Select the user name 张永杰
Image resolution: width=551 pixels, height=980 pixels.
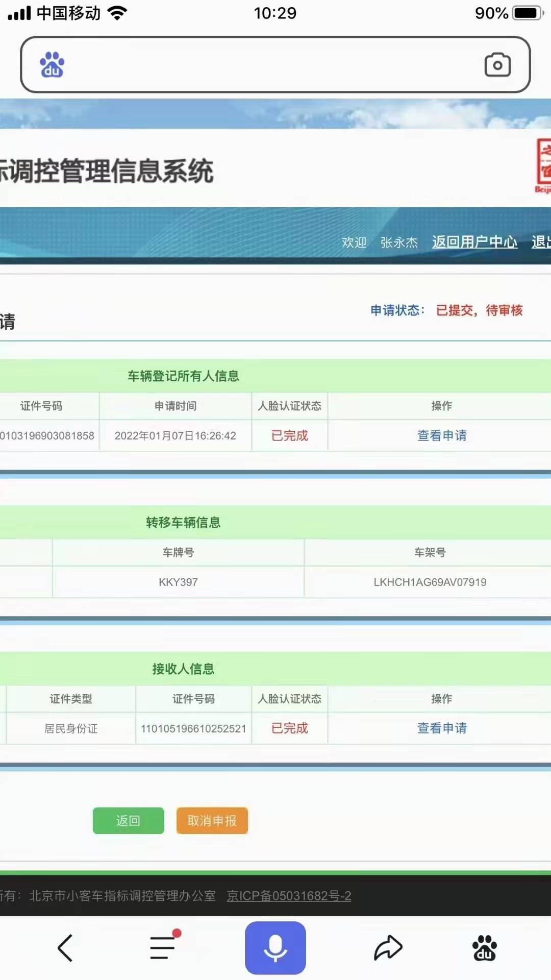click(x=399, y=242)
